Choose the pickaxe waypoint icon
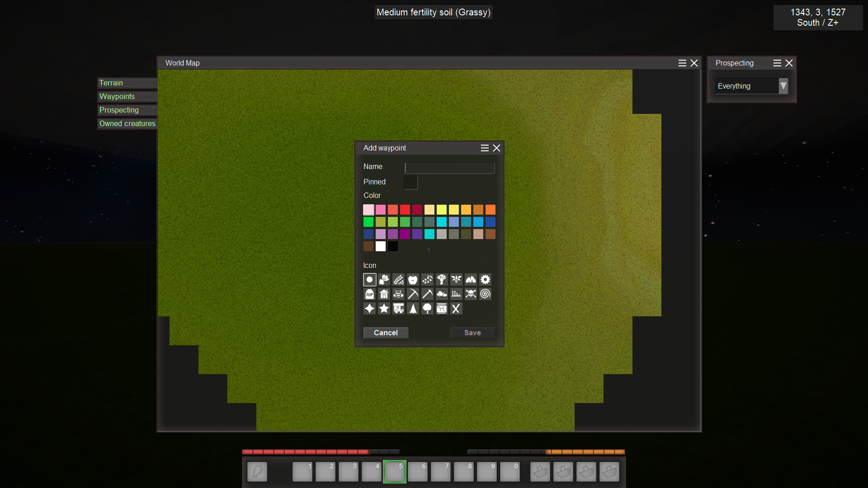 click(413, 294)
